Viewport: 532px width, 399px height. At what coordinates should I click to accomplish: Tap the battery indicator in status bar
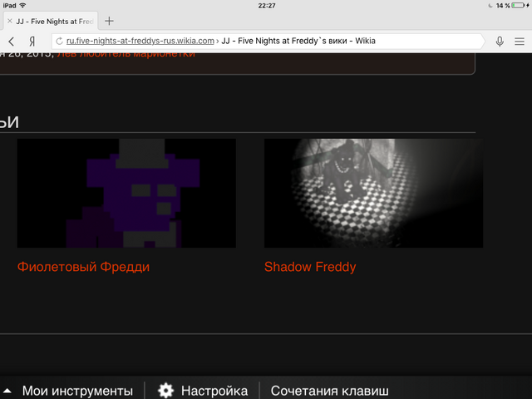pos(519,6)
